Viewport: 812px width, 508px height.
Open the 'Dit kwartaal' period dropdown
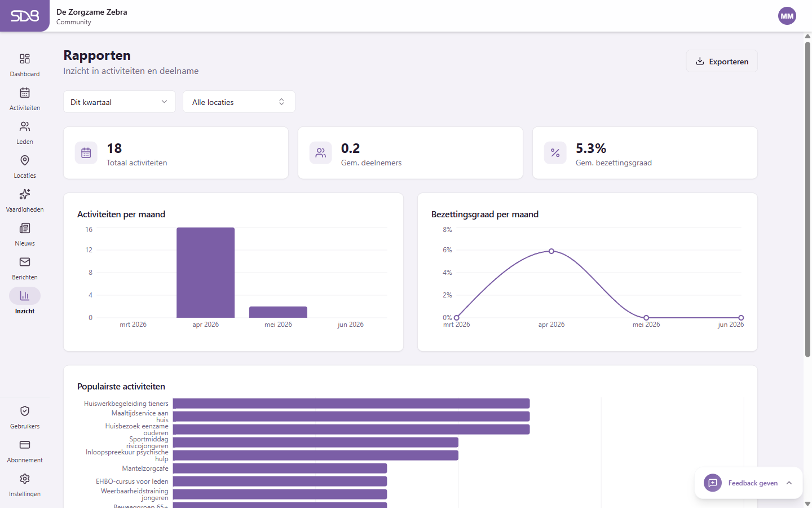tap(120, 102)
